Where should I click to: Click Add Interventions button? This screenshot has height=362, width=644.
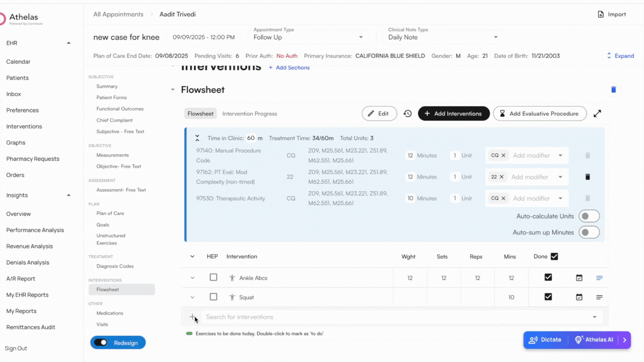453,114
